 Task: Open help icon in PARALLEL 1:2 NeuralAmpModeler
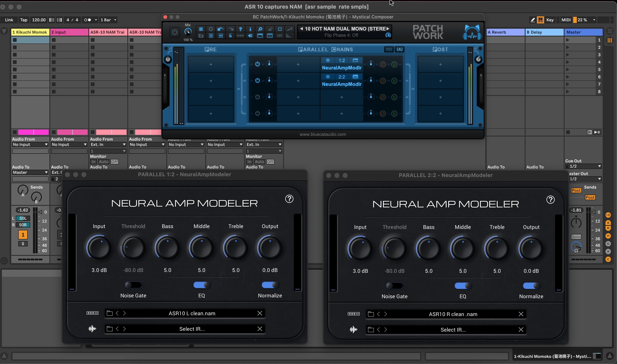289,199
